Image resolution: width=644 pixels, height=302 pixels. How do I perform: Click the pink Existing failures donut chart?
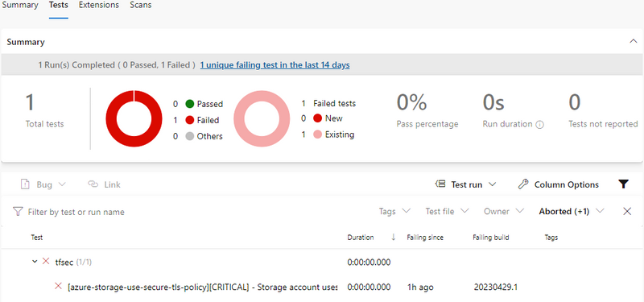262,118
